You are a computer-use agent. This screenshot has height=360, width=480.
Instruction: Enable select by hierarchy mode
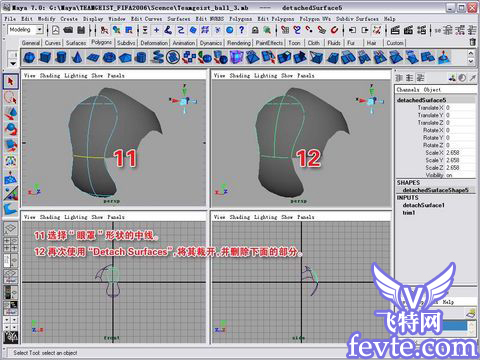coord(104,30)
